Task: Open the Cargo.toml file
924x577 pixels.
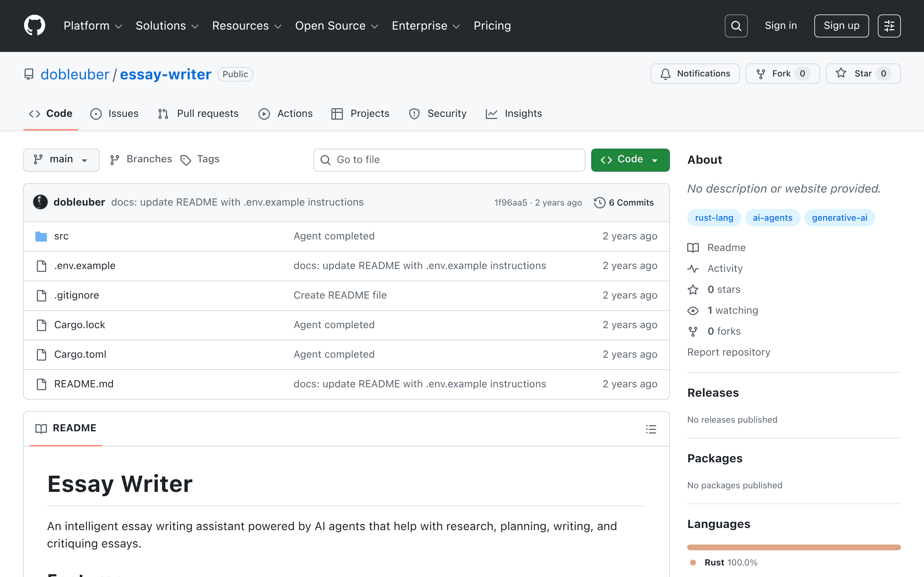Action: point(80,354)
